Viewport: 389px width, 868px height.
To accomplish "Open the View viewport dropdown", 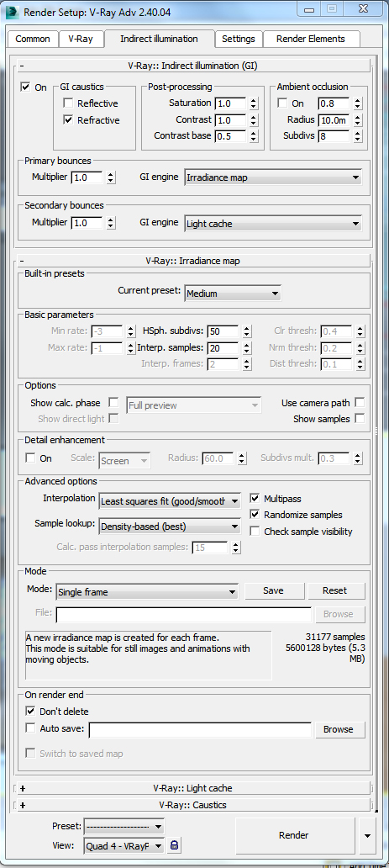I will pos(124,845).
